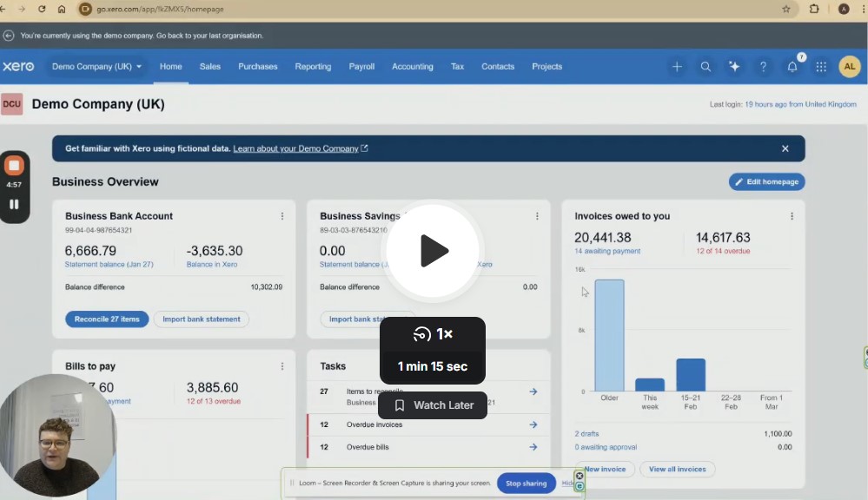Click the Statement balance (Jan 27) link
Image resolution: width=868 pixels, height=500 pixels.
coord(109,265)
